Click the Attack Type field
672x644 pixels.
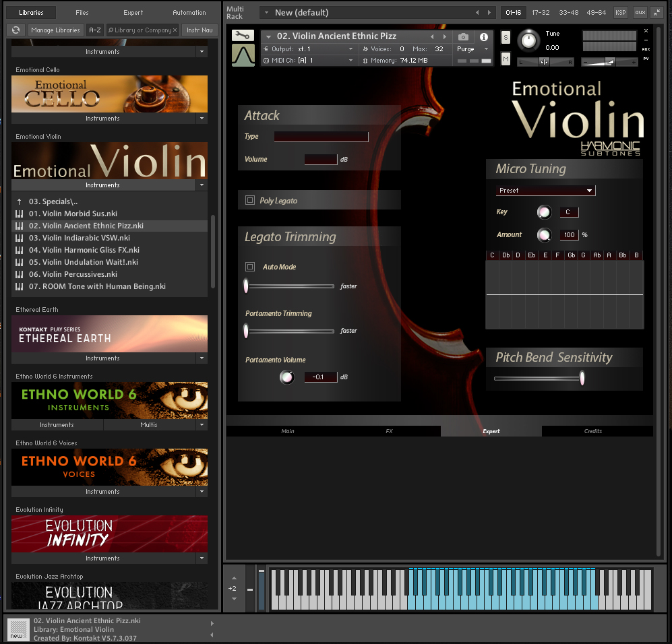(321, 137)
